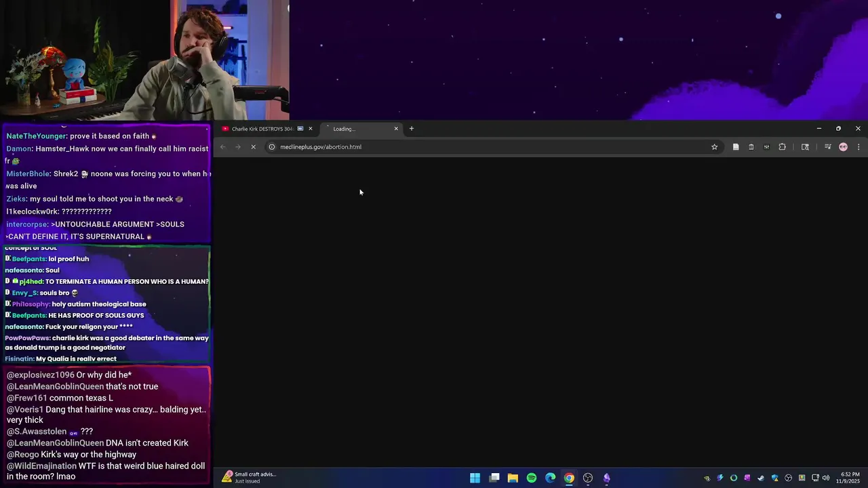Go back to previous page

point(222,147)
